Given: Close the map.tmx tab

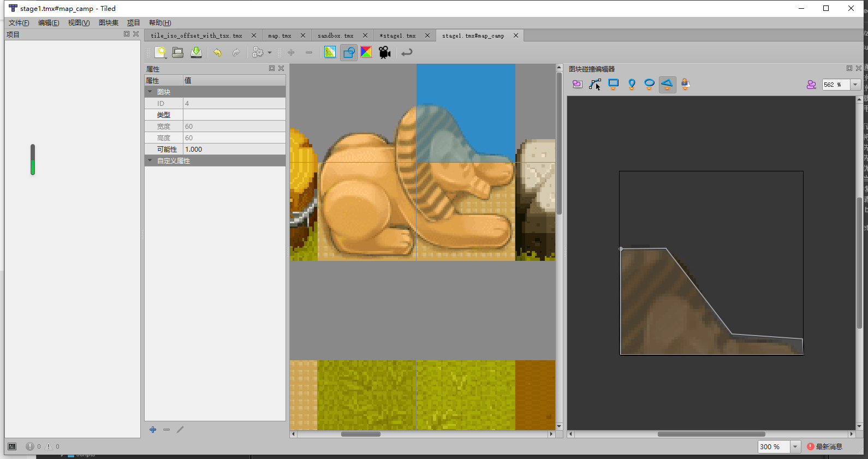Looking at the screenshot, I should point(303,35).
